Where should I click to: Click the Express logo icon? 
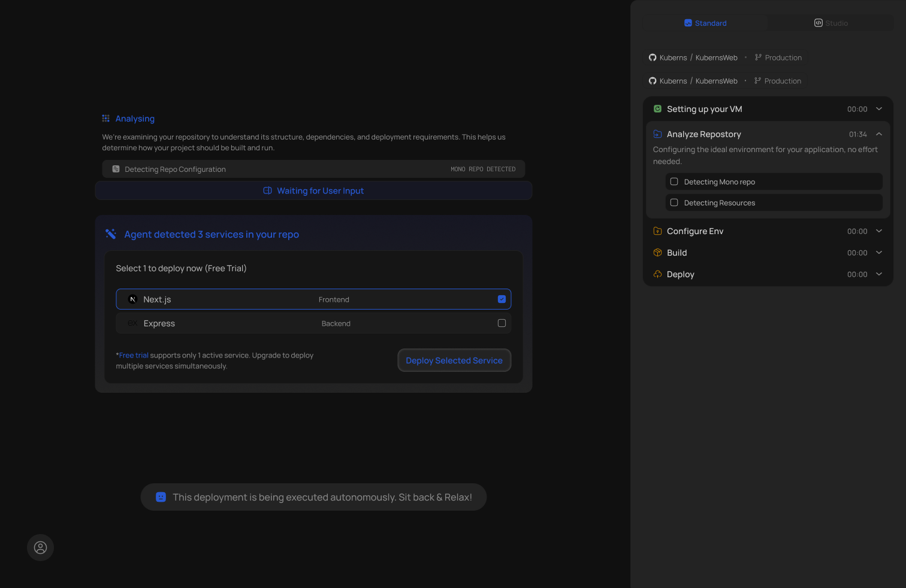(x=132, y=323)
